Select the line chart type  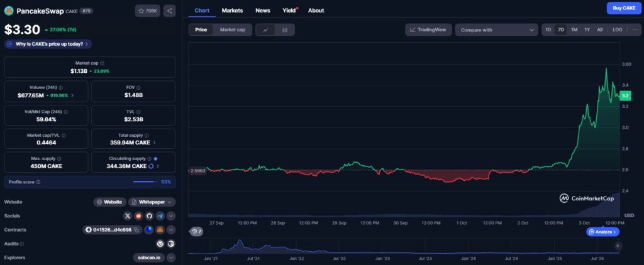coord(265,30)
